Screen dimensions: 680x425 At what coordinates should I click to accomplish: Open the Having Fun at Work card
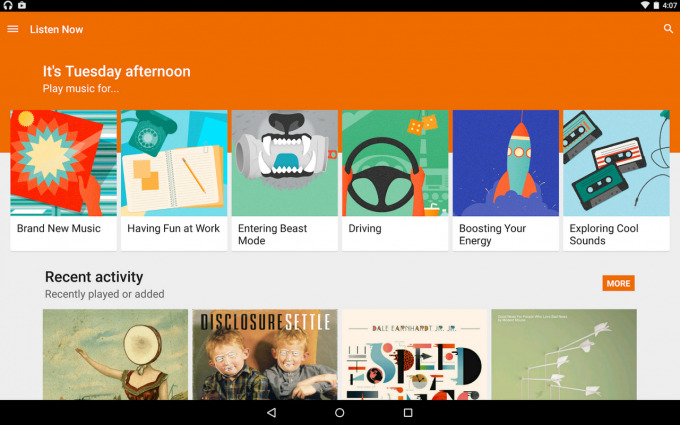pos(174,180)
